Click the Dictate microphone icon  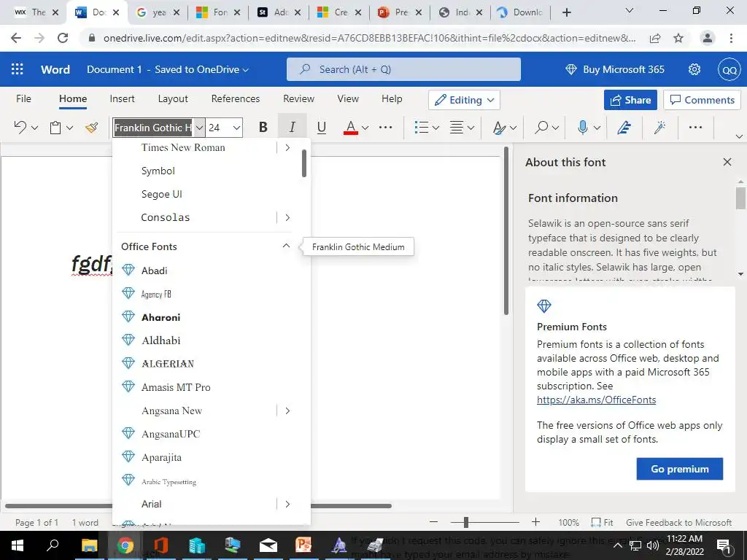pyautogui.click(x=582, y=127)
